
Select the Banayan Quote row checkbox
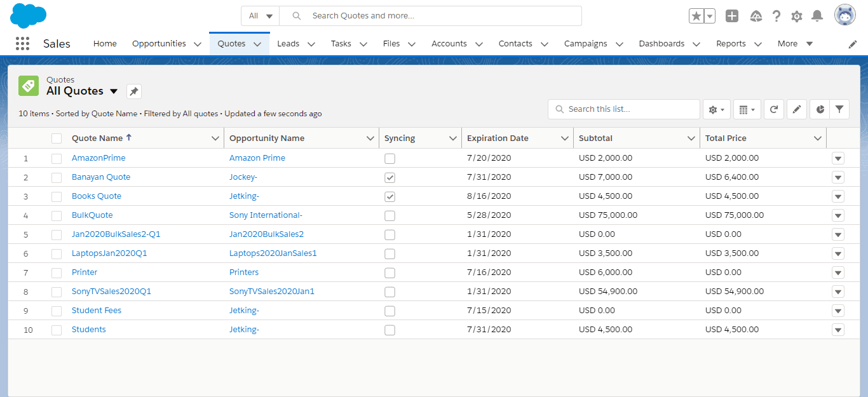tap(57, 177)
